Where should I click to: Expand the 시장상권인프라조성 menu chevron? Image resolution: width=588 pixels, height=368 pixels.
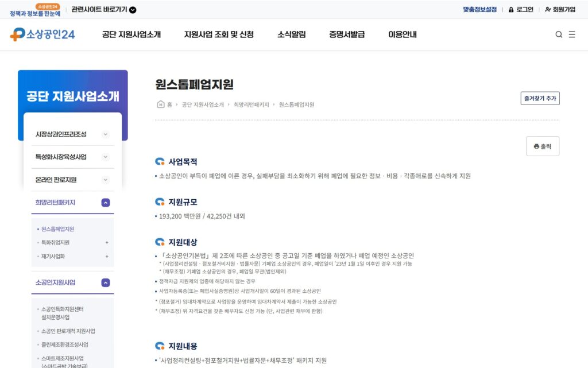click(106, 134)
